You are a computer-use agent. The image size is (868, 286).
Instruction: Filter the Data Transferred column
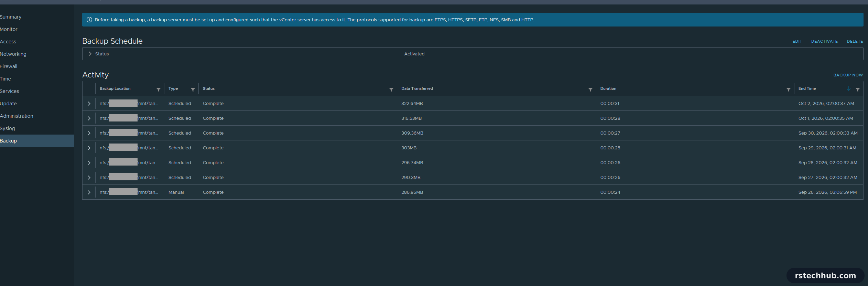pyautogui.click(x=590, y=89)
